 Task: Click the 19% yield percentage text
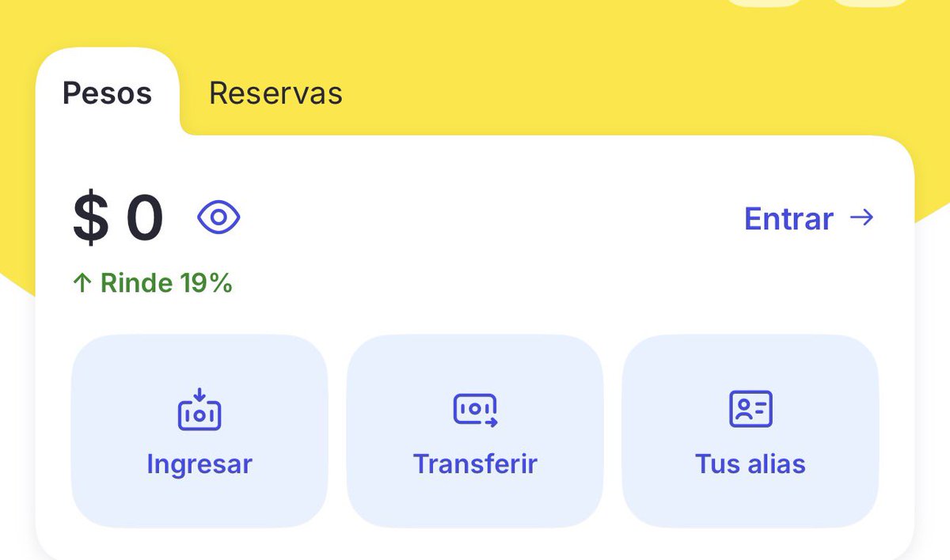coord(206,283)
